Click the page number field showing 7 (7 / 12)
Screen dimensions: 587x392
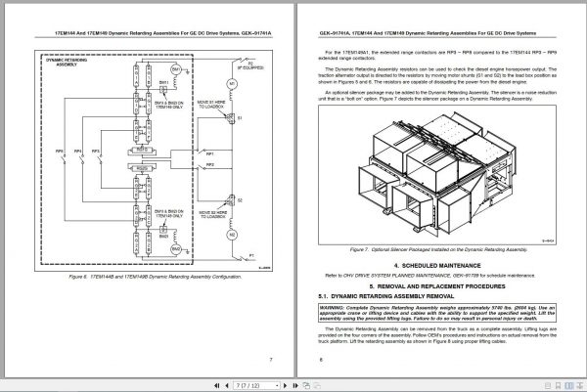(x=254, y=385)
